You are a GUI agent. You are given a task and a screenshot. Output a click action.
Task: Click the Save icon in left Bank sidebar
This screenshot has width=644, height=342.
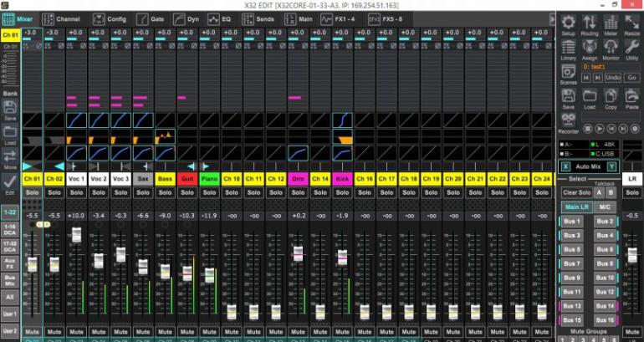click(10, 108)
